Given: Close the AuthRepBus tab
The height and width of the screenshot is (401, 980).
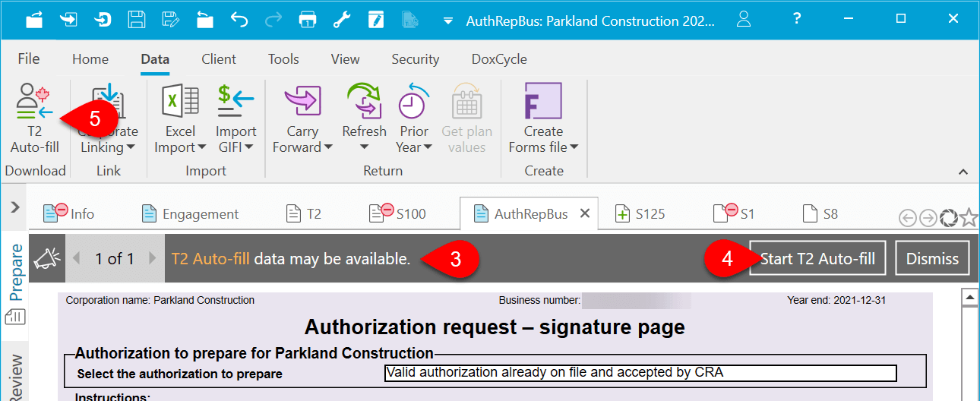Looking at the screenshot, I should (x=585, y=213).
